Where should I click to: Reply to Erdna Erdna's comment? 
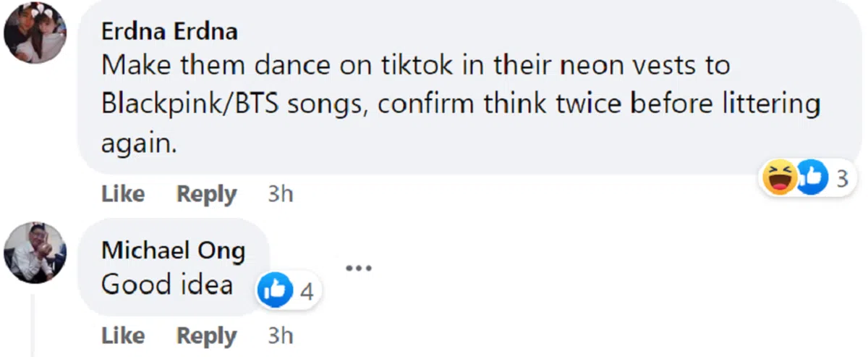[x=207, y=194]
